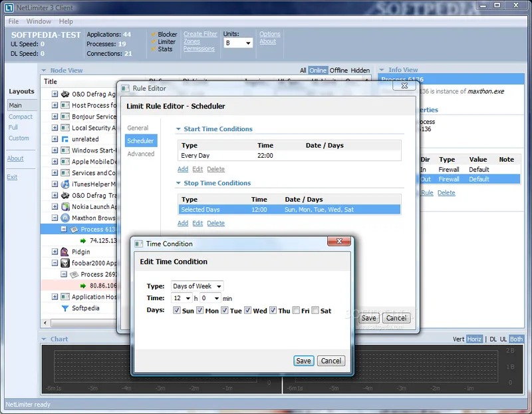Uncheck the Wed day checkbox
Viewport: 532px width, 414px height.
[247, 310]
